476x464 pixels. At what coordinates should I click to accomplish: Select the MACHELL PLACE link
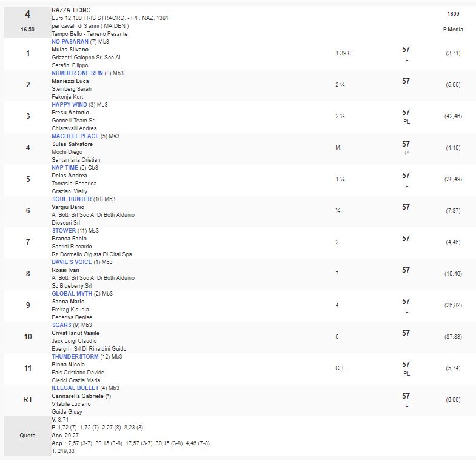75,136
